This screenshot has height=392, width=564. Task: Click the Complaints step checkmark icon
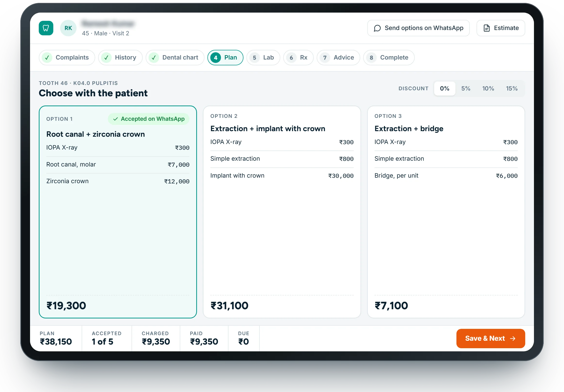tap(47, 58)
